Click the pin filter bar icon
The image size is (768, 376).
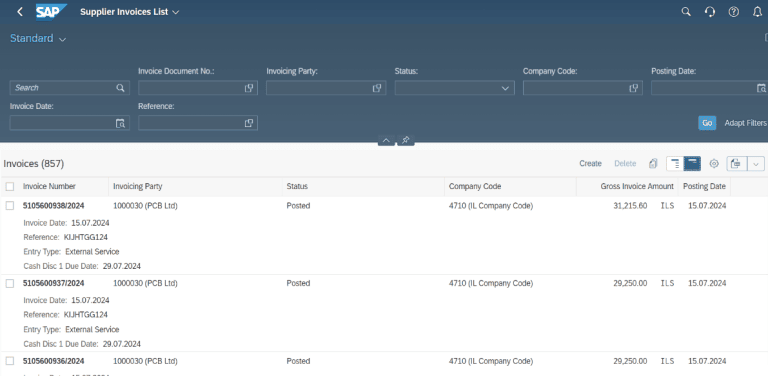pos(406,141)
